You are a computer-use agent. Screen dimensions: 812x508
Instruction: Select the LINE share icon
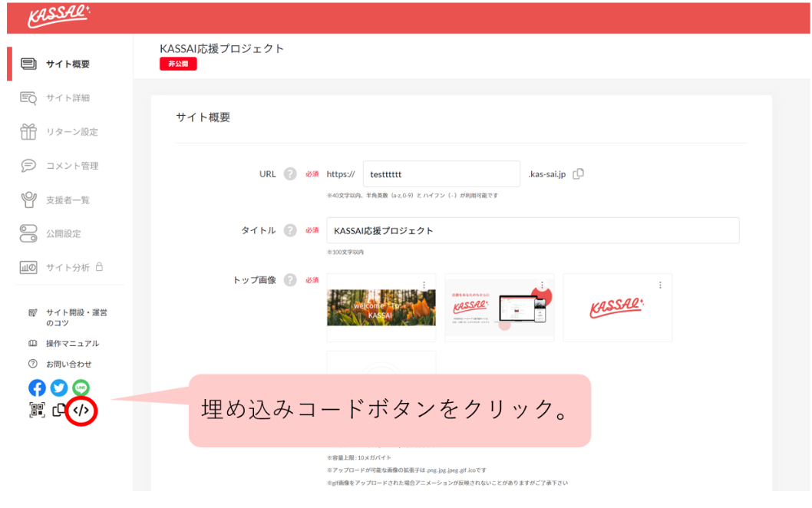(x=79, y=388)
